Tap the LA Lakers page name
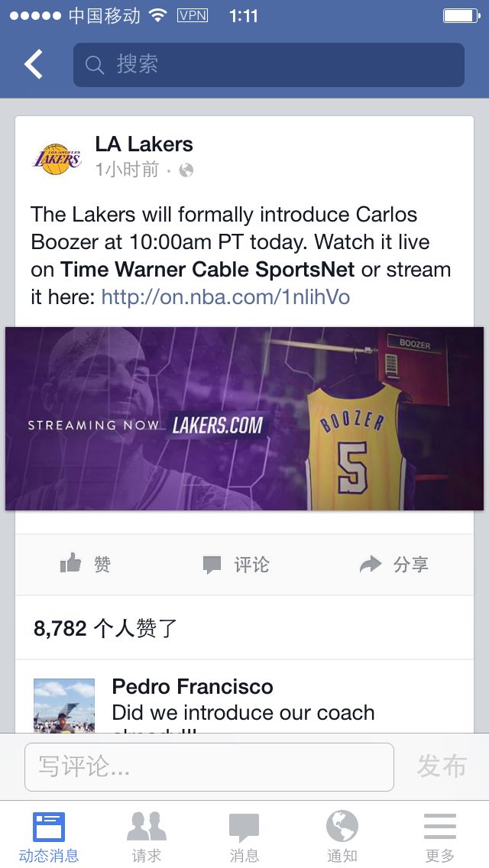The height and width of the screenshot is (868, 489). [x=144, y=144]
